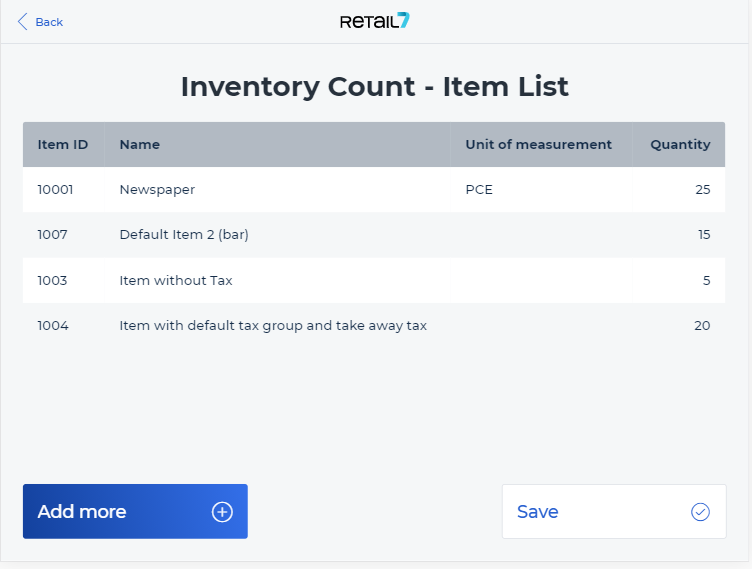Select the Item ID column header

point(63,144)
